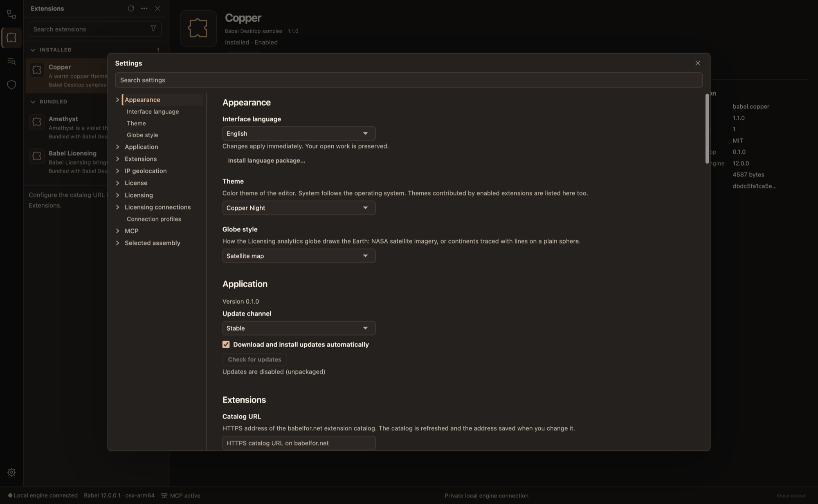The image size is (818, 504).
Task: Click the Copper extension icon in the list
Action: click(36, 70)
